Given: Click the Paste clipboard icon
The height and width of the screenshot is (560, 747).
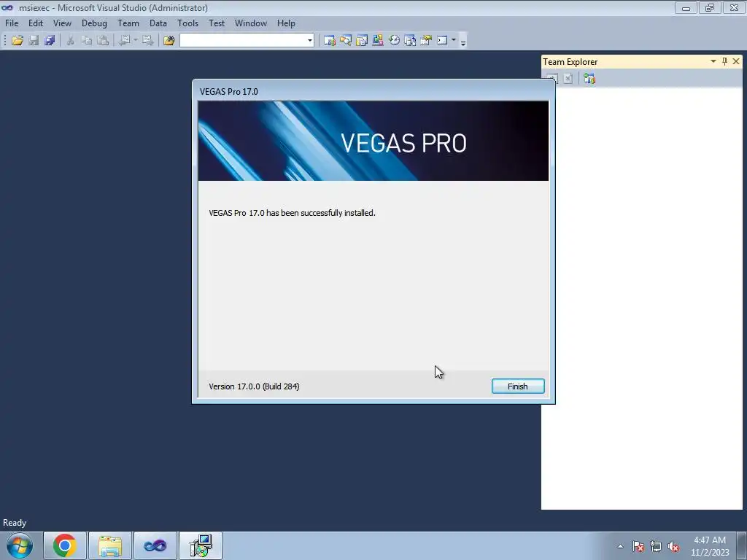Looking at the screenshot, I should (x=103, y=41).
